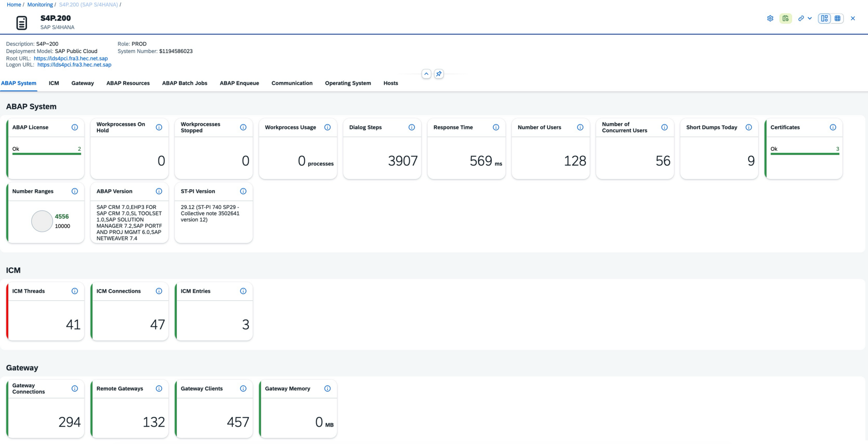Show info for the Response Time tile
This screenshot has height=444, width=868.
[x=496, y=127]
